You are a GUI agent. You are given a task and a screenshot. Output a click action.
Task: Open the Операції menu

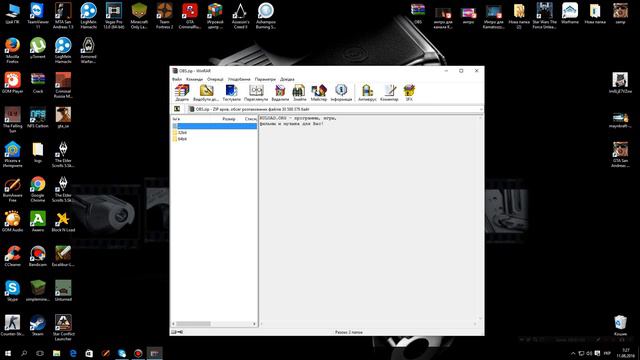click(x=215, y=79)
